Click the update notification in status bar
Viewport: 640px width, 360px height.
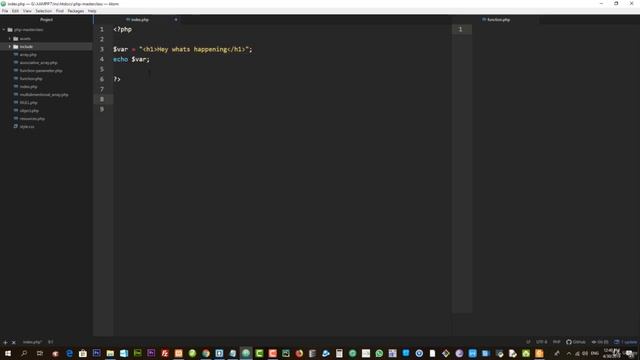pos(625,342)
